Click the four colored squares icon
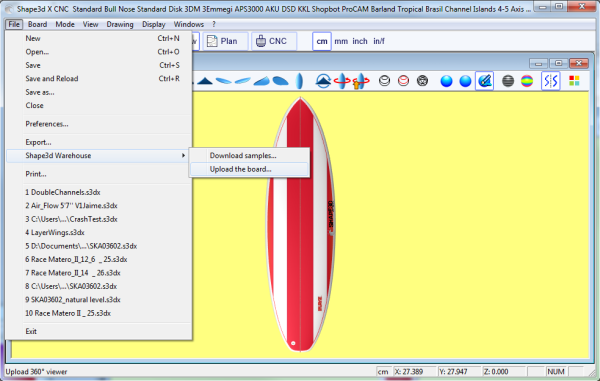Viewport: 600px width, 381px height. (x=574, y=81)
